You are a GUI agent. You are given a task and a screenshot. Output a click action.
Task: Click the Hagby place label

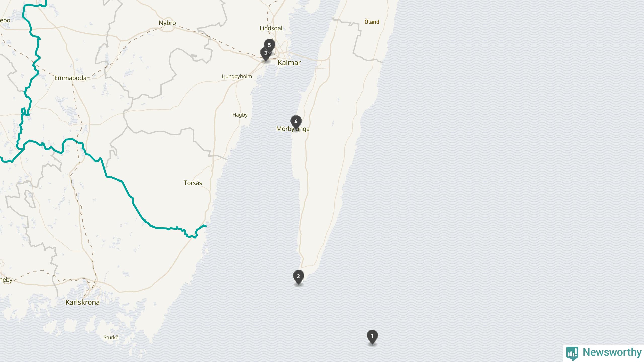240,115
